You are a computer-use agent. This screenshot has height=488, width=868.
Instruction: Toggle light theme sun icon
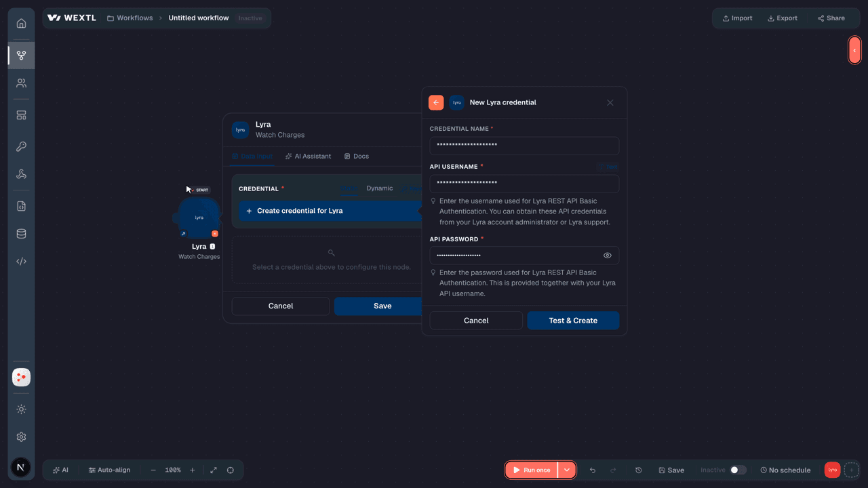click(x=21, y=409)
